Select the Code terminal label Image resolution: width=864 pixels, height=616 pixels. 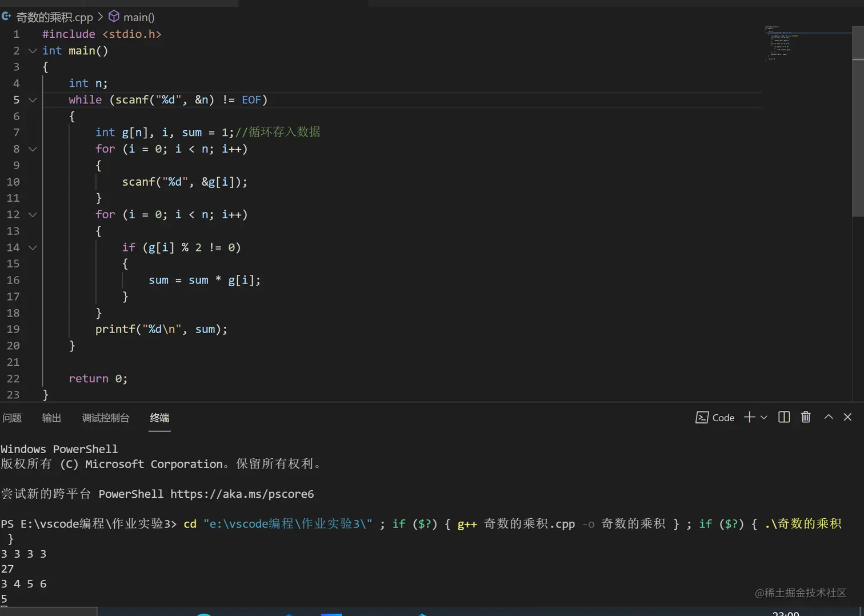pyautogui.click(x=723, y=418)
